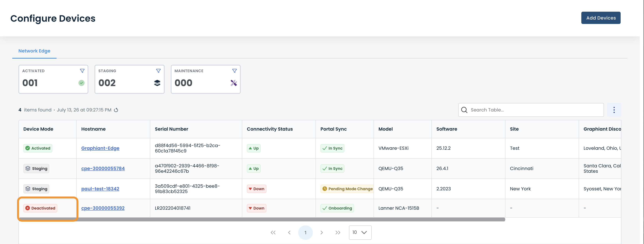The image size is (644, 244).
Task: Click the Staging 002 summary card
Action: (130, 79)
